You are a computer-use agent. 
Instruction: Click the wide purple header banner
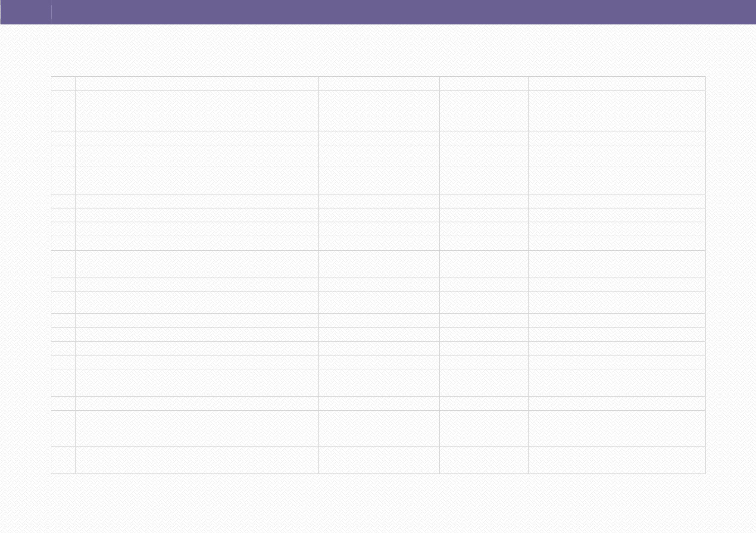[378, 12]
